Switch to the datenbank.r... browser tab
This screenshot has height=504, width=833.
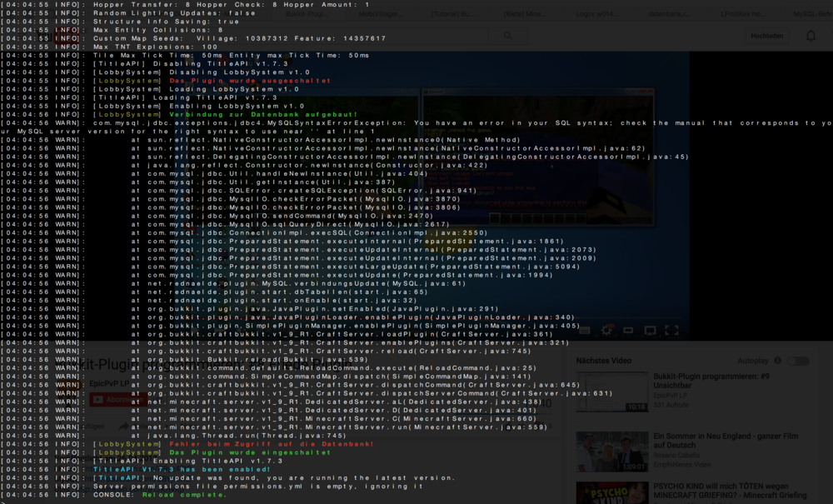pos(670,14)
